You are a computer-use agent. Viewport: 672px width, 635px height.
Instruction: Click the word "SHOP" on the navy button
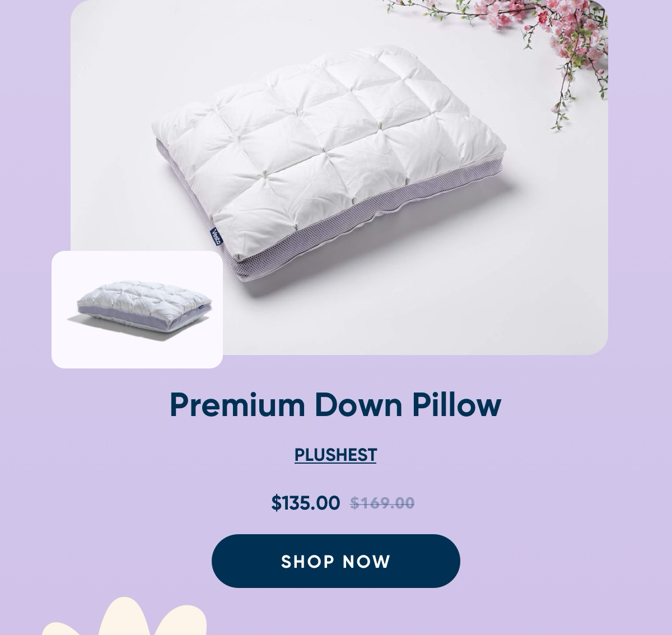tap(308, 561)
